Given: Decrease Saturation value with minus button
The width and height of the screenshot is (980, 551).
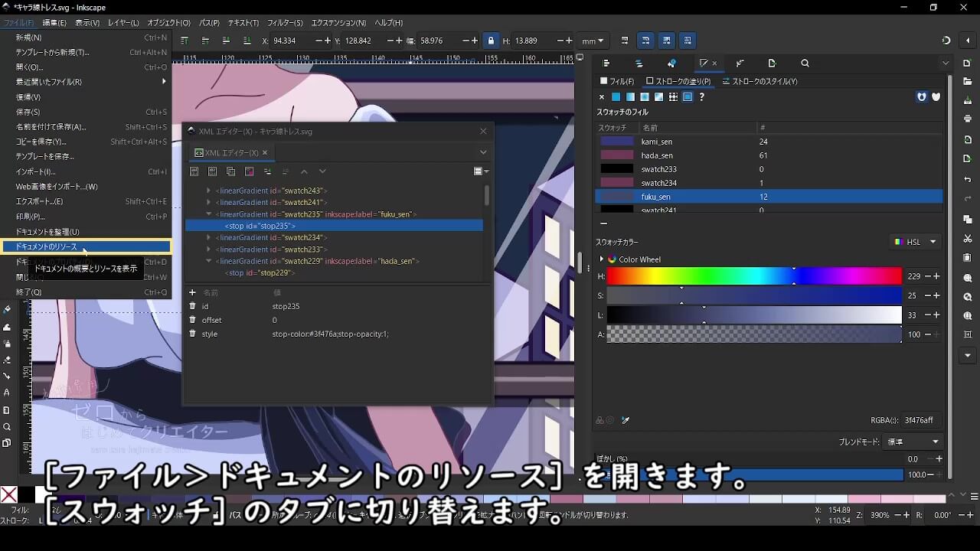Looking at the screenshot, I should click(x=928, y=295).
